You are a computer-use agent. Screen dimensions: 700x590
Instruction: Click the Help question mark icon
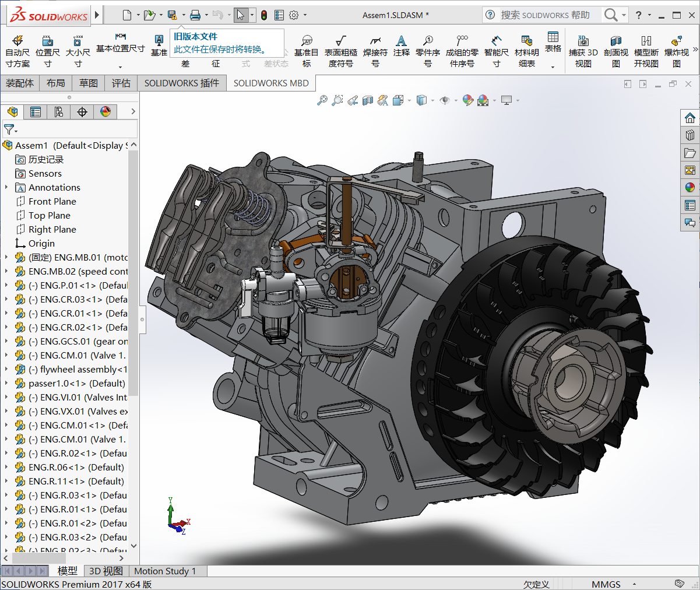coord(639,15)
